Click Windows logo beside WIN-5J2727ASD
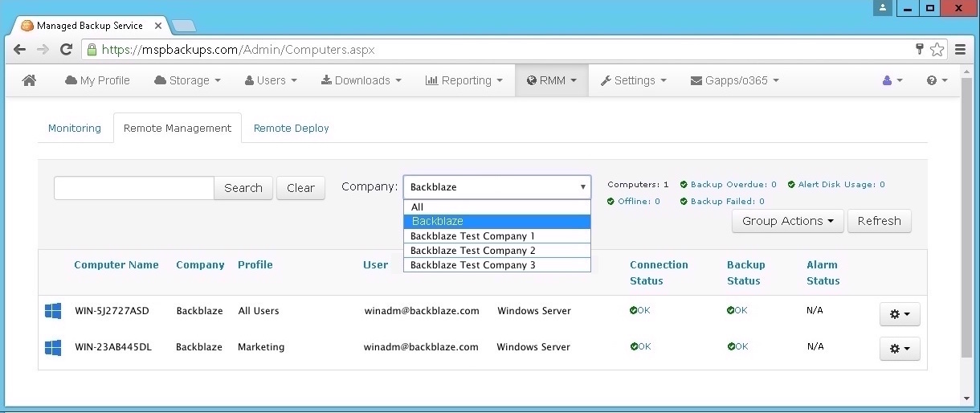Image resolution: width=980 pixels, height=413 pixels. (53, 311)
